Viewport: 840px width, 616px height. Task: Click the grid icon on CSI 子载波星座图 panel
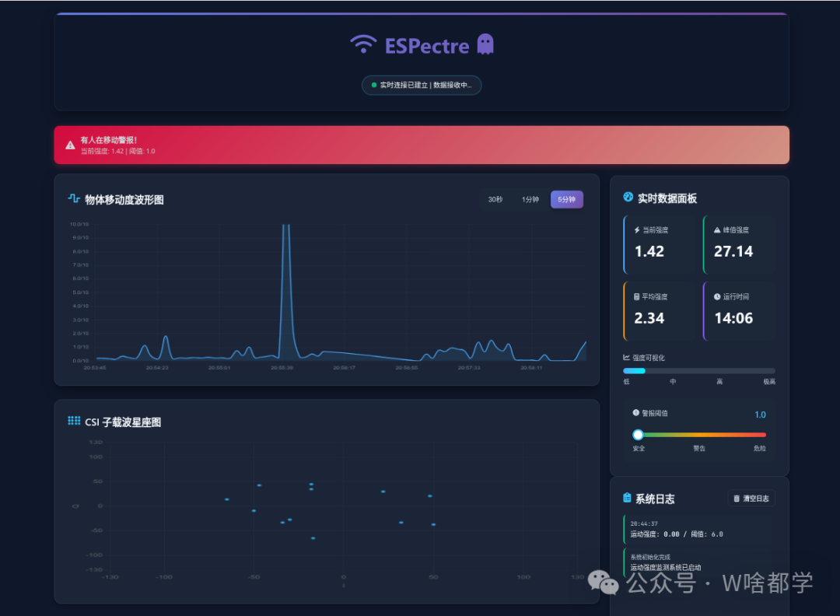click(73, 422)
